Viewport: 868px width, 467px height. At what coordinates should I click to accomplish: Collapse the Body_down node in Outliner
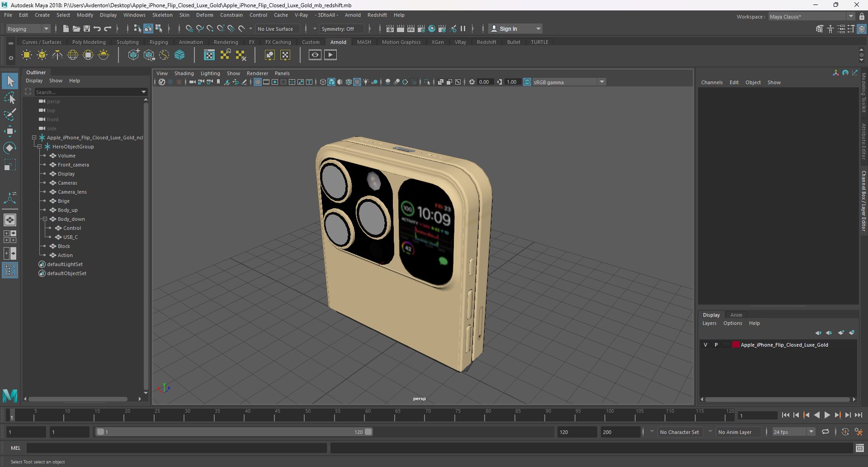click(x=45, y=219)
